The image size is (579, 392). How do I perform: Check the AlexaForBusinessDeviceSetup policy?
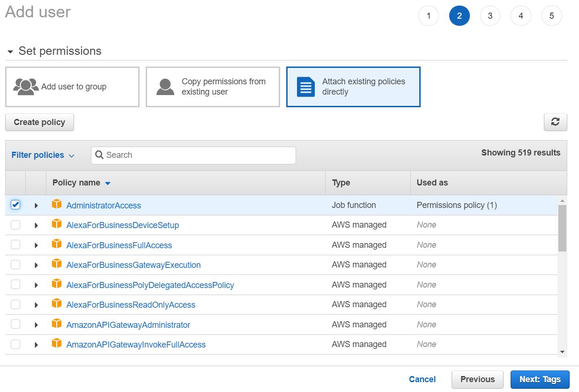pyautogui.click(x=15, y=225)
